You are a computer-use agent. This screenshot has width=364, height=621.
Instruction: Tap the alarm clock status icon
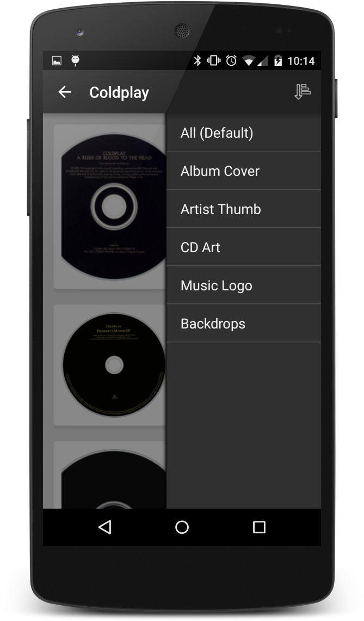coord(231,60)
